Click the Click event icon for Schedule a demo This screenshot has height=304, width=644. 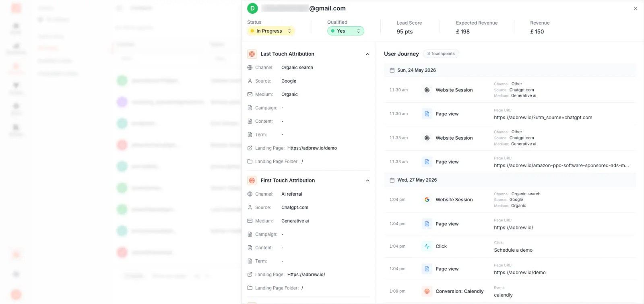[427, 246]
